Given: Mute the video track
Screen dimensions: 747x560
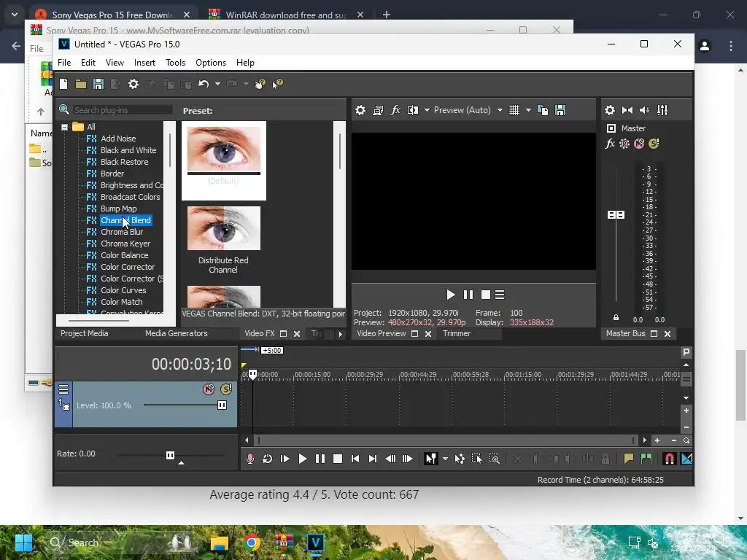Looking at the screenshot, I should point(209,389).
